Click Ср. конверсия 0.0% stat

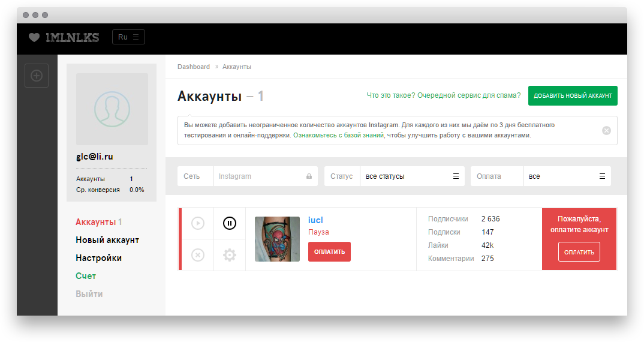110,190
